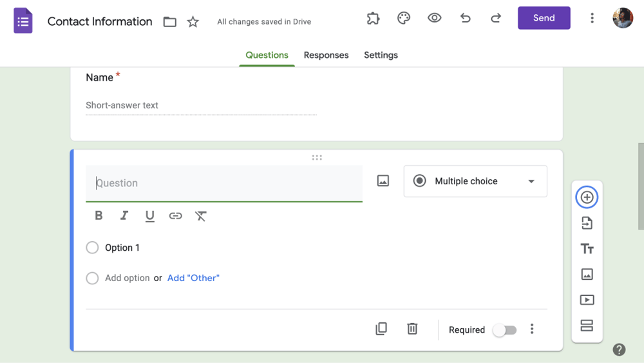Open the add-ons puzzle icon

tap(373, 18)
